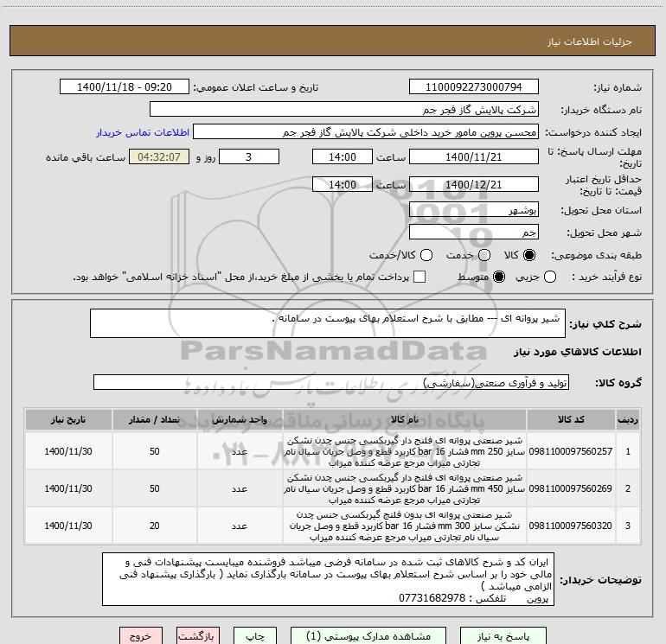Click the announcement date field 1400/11/18 - 09:20

click(125, 86)
